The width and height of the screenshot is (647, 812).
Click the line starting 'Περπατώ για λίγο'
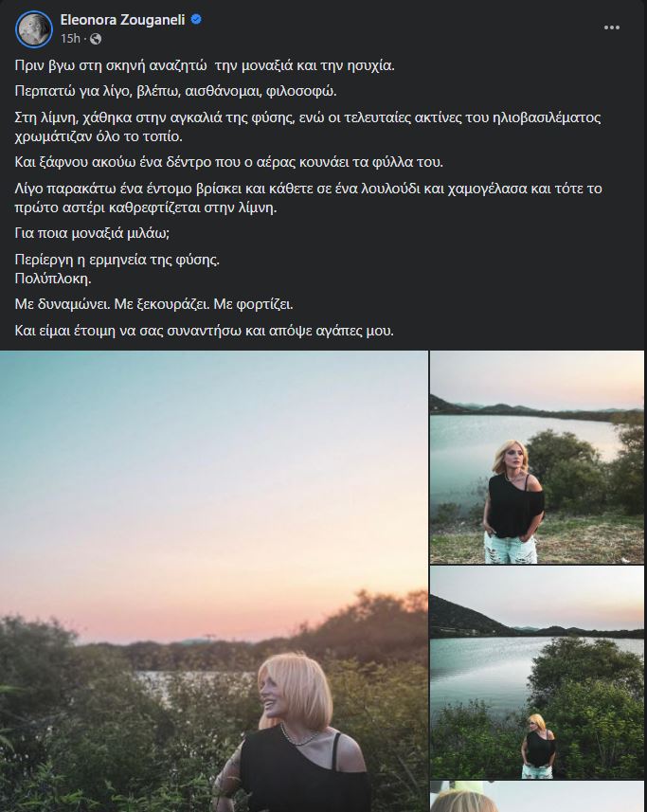click(x=175, y=91)
